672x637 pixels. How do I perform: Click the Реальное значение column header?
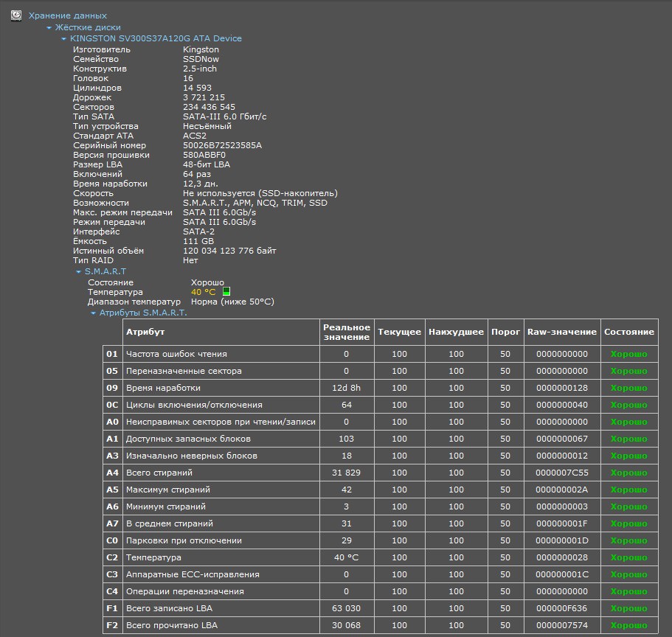point(347,332)
